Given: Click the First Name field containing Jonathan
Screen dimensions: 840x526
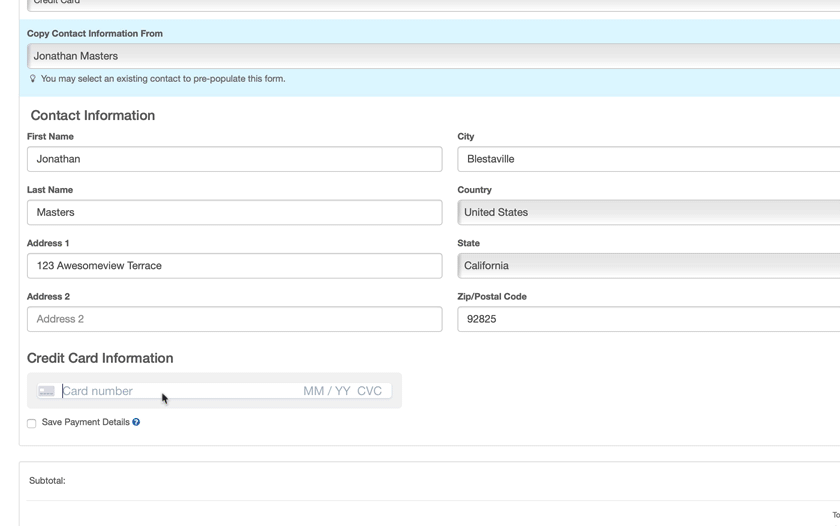Looking at the screenshot, I should coord(234,159).
